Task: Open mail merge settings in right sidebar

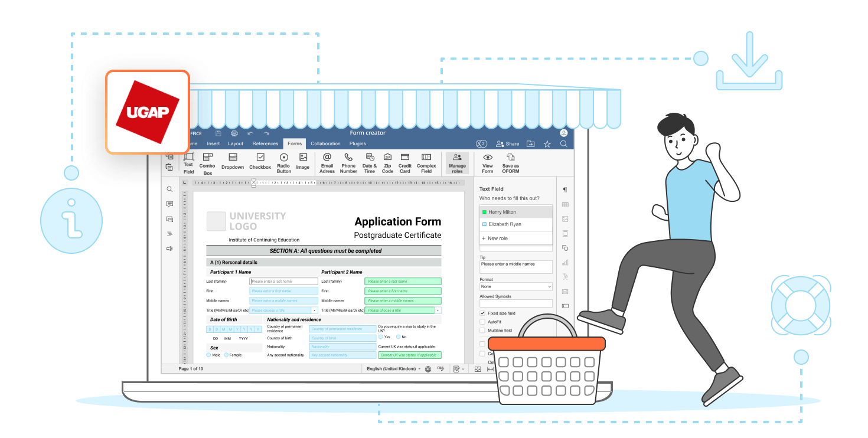Action: tap(565, 292)
